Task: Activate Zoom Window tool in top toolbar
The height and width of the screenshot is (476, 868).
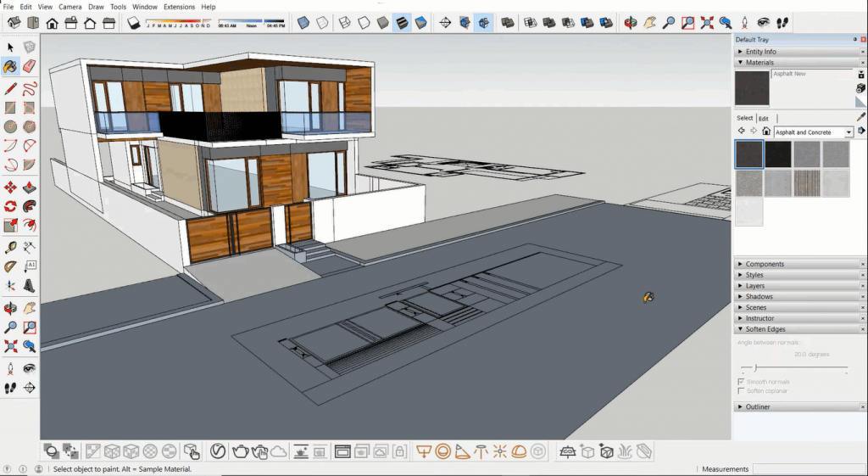Action: pyautogui.click(x=687, y=23)
